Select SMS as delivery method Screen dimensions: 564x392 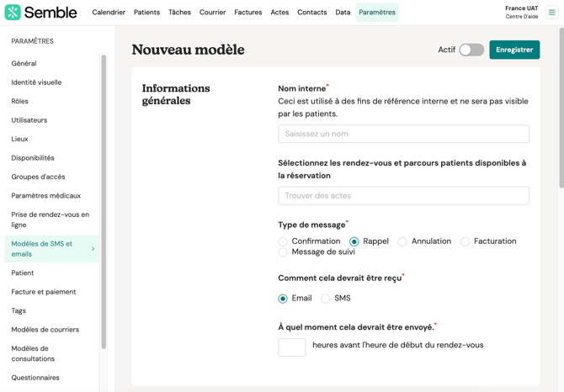(x=326, y=299)
